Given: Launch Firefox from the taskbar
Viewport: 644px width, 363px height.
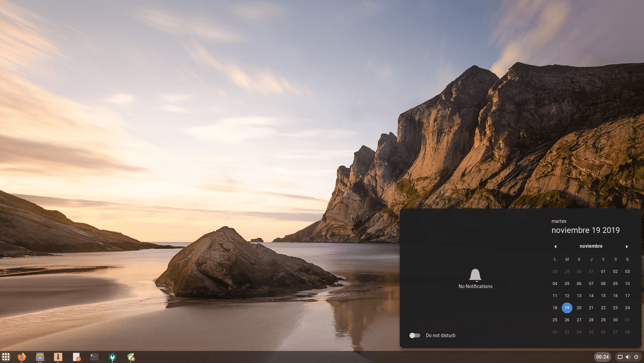Looking at the screenshot, I should (x=22, y=357).
